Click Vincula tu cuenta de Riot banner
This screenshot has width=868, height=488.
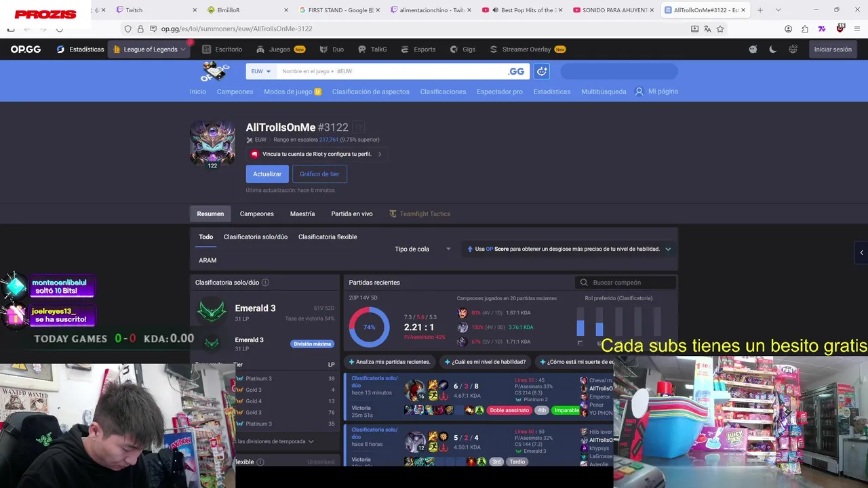(317, 154)
